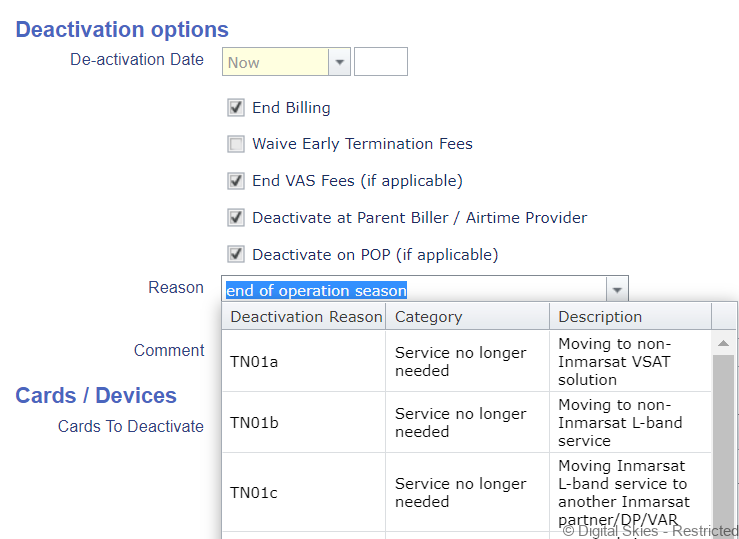Click the reason list scroll up arrow

[723, 342]
